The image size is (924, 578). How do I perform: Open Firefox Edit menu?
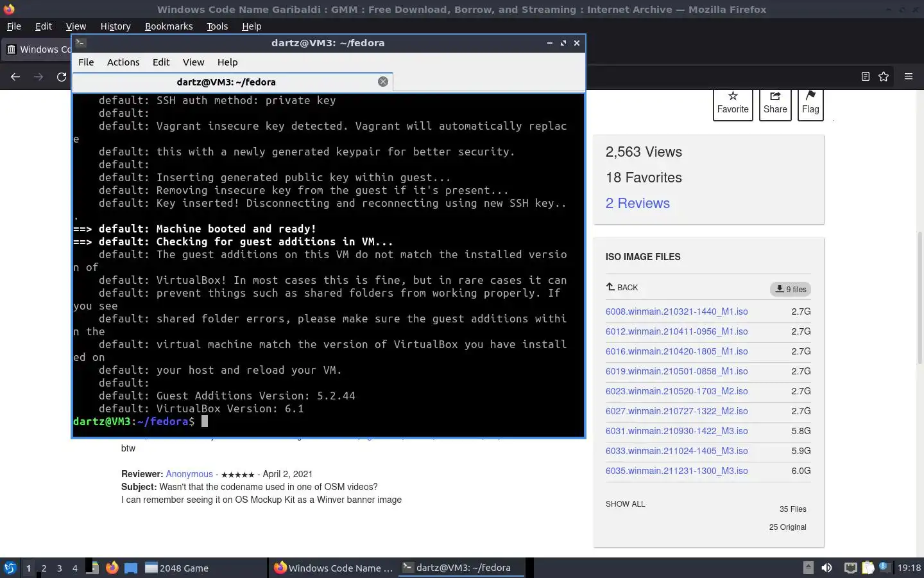click(x=44, y=26)
